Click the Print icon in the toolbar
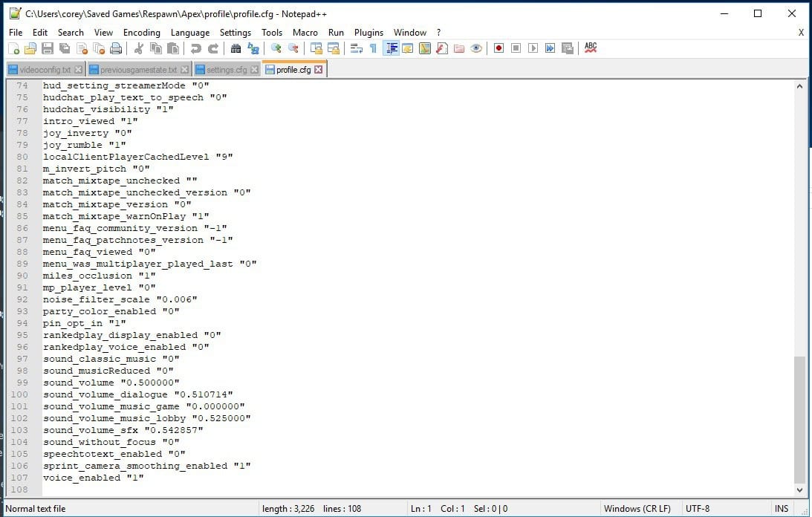This screenshot has width=812, height=517. (115, 48)
